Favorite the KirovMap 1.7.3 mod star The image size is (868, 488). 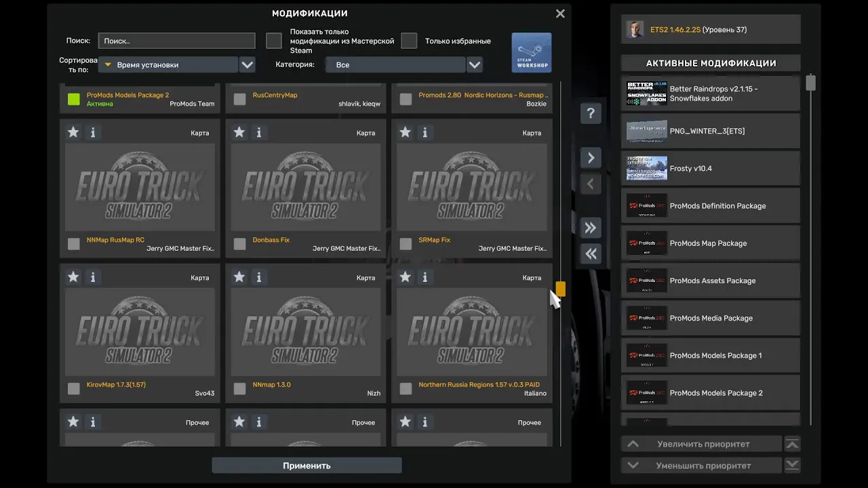(x=73, y=277)
